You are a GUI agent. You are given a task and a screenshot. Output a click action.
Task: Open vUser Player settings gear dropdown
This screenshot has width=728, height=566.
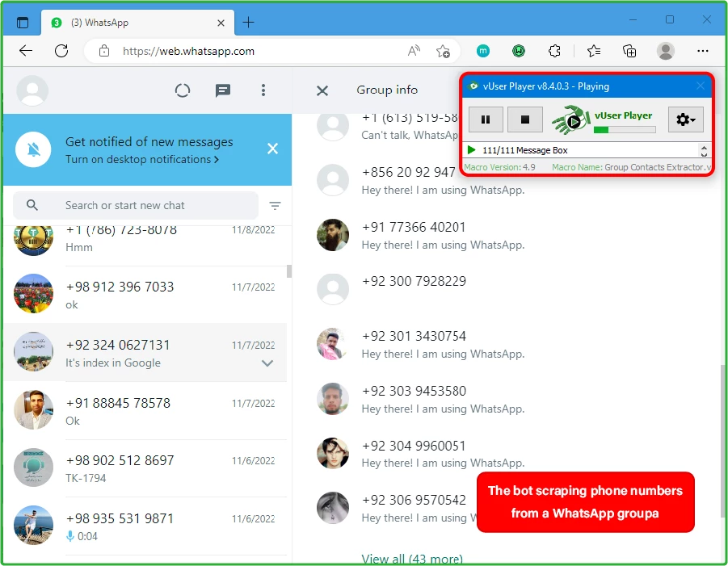click(686, 119)
